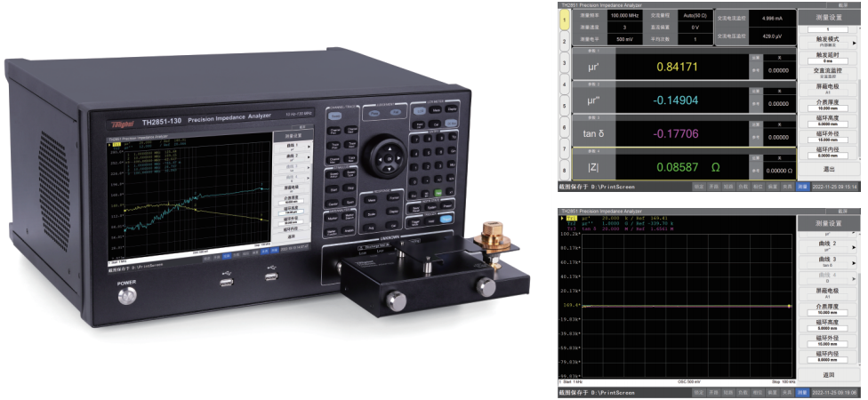Image resolution: width=868 pixels, height=400 pixels.
Task: Click the Tr1 trace marker label
Action: [572, 217]
